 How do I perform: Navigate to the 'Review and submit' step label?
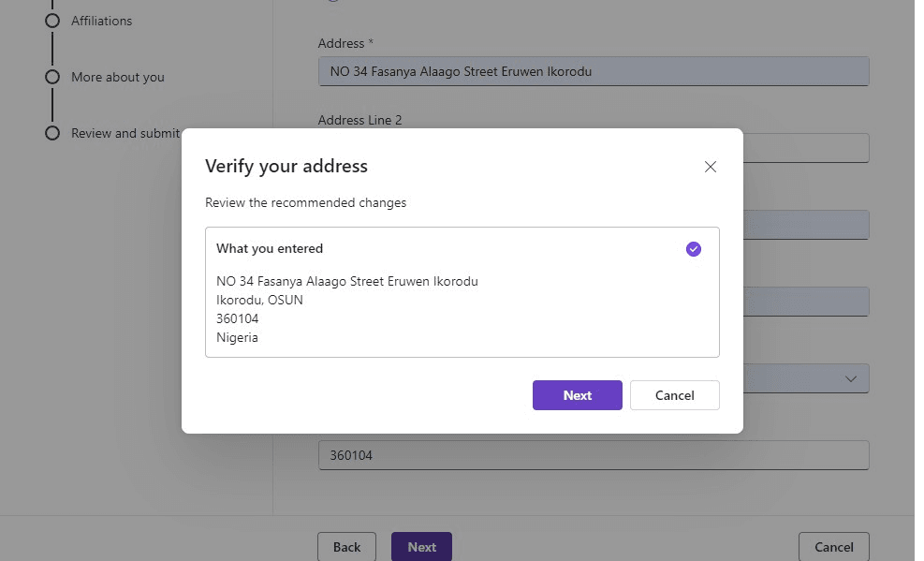125,133
